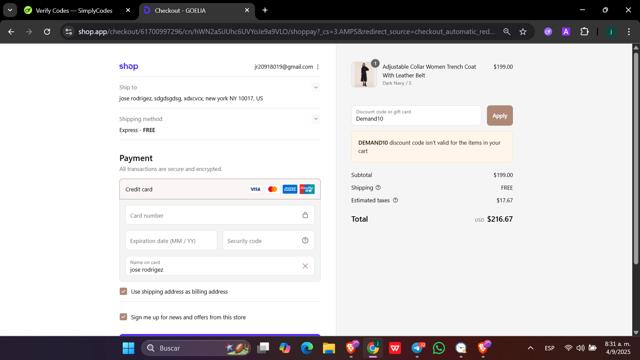Clear the Name on card field
Viewport: 640px width, 360px height.
point(305,266)
